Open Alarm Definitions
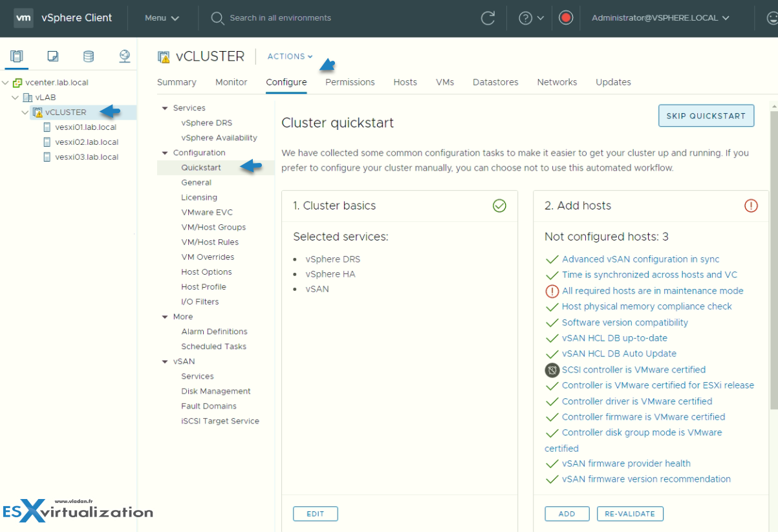Image resolution: width=778 pixels, height=532 pixels. [x=214, y=332]
